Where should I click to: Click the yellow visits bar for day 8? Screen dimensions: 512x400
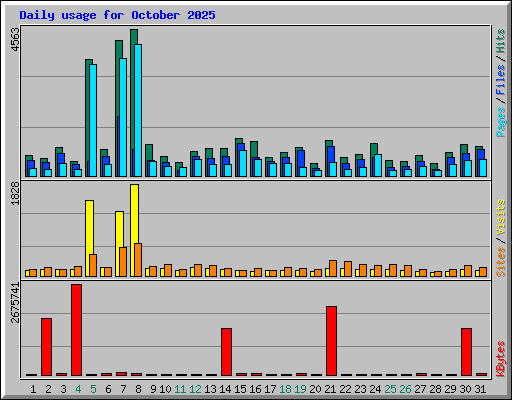point(134,230)
